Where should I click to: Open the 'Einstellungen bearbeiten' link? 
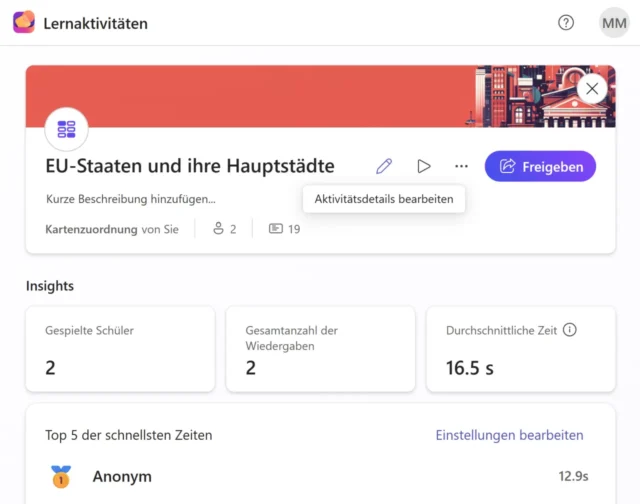(x=509, y=435)
